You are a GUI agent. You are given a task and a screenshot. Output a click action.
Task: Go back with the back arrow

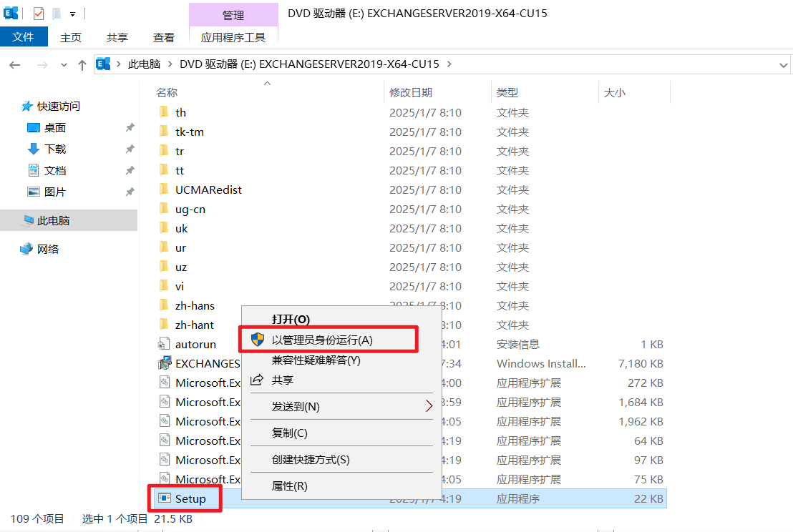tap(15, 64)
